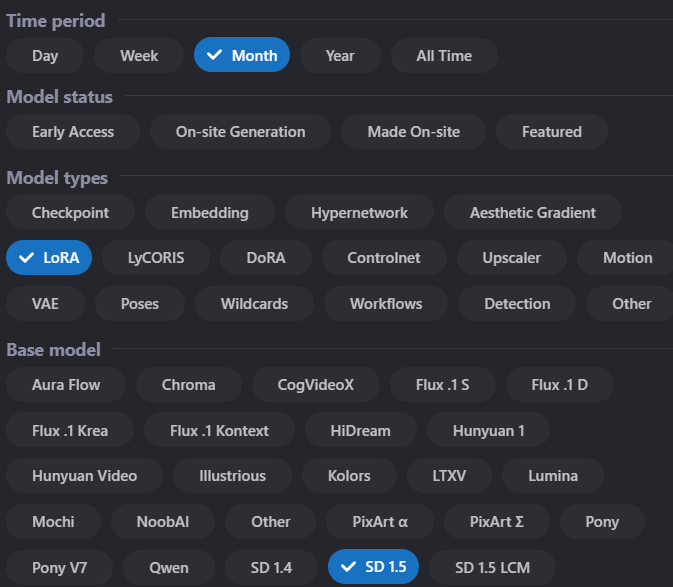Filter by All Time period
The height and width of the screenshot is (587, 673).
(x=444, y=55)
